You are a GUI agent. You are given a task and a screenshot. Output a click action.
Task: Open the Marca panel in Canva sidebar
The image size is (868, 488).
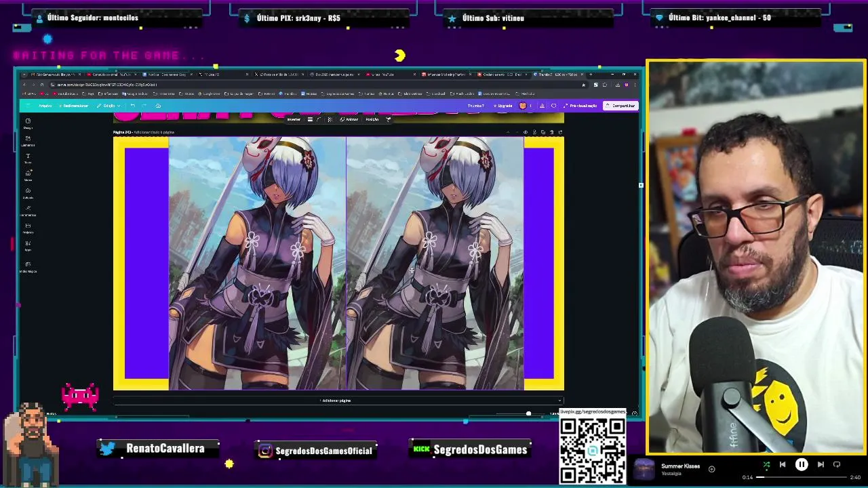point(28,176)
